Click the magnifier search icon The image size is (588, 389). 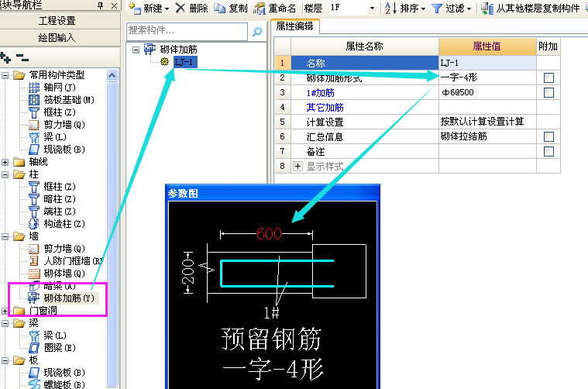[257, 32]
